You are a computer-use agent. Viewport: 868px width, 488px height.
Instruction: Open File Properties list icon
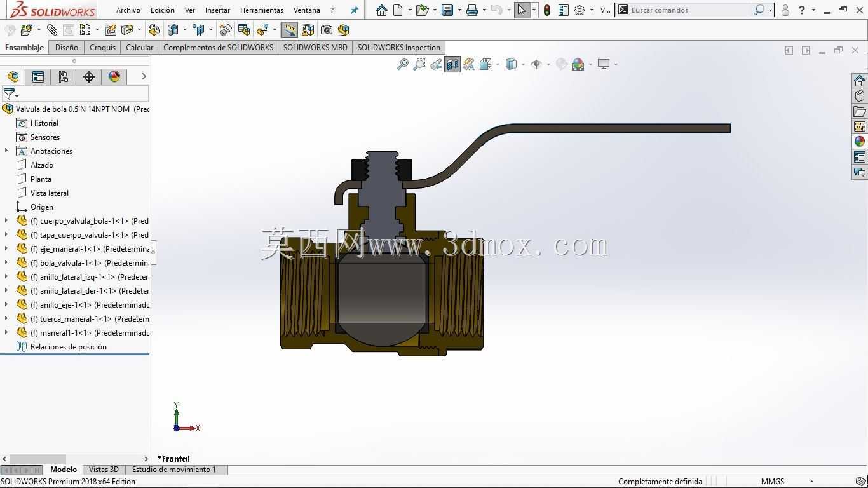point(564,10)
